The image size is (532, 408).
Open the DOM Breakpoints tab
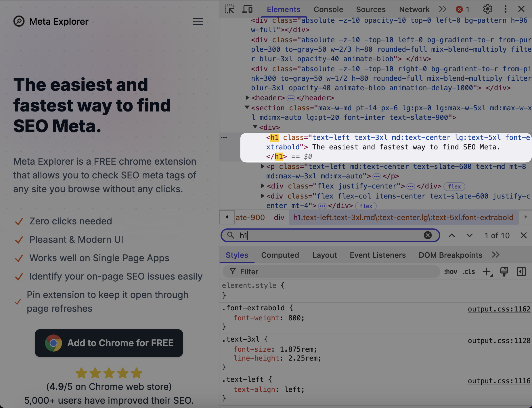point(450,255)
